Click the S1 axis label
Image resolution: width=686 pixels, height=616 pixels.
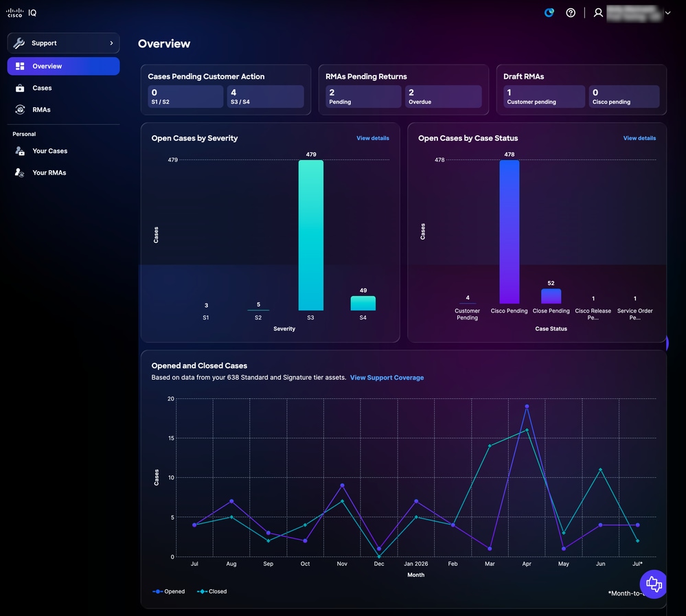206,318
